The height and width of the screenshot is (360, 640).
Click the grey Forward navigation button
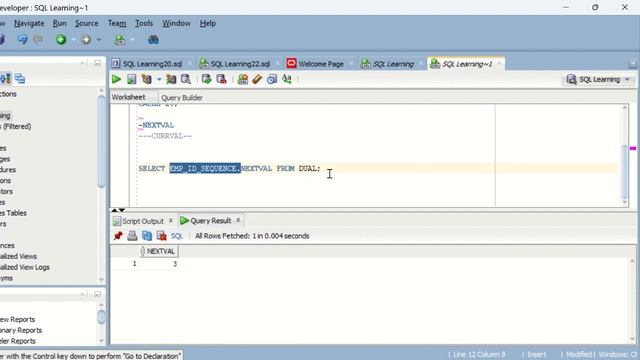pyautogui.click(x=86, y=40)
